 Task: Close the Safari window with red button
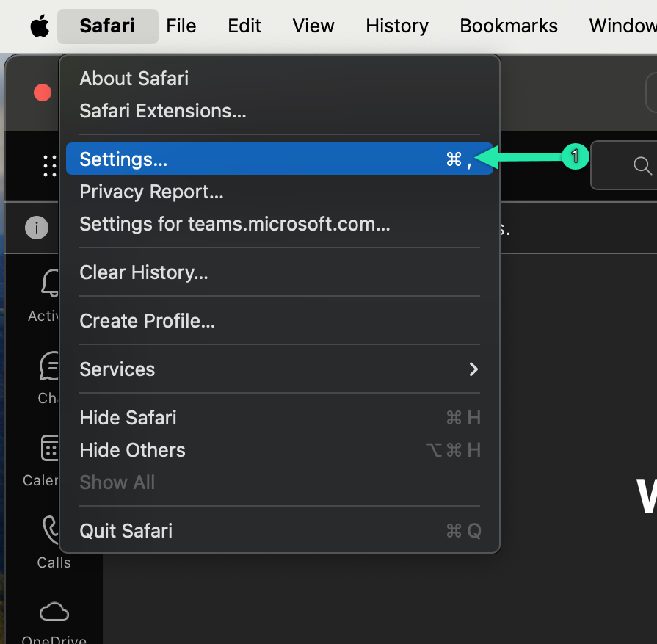[43, 93]
